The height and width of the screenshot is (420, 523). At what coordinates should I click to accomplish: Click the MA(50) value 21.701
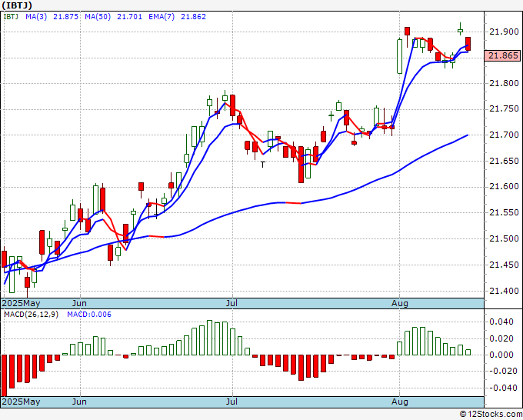coord(129,17)
